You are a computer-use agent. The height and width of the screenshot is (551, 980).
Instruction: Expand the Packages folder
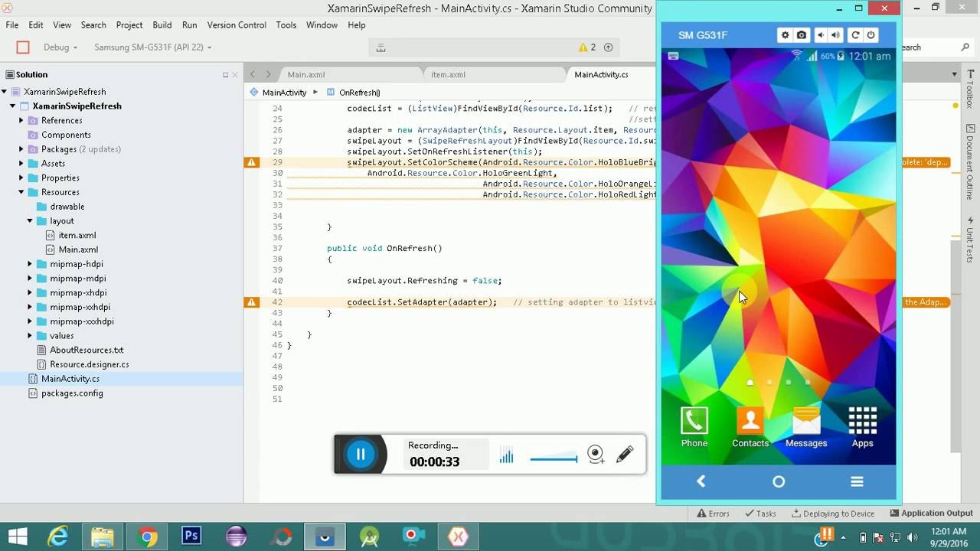point(21,149)
